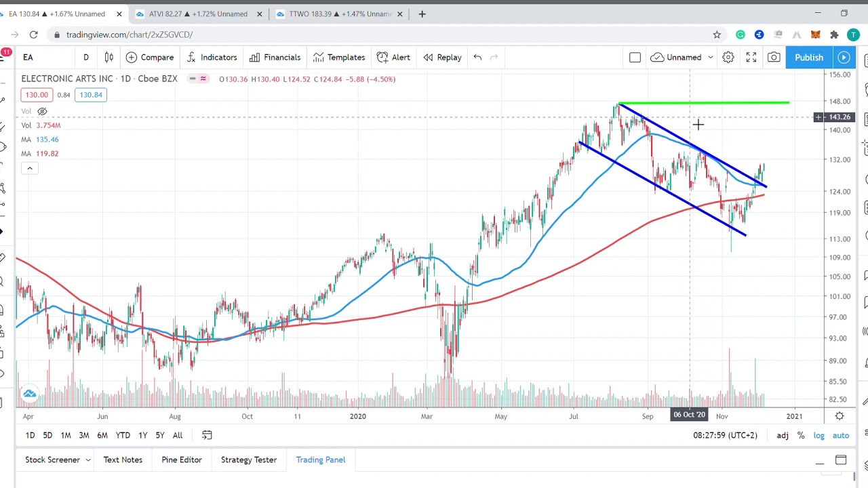Screen dimensions: 868x488
Task: Select the 5D time range
Action: pos(47,435)
